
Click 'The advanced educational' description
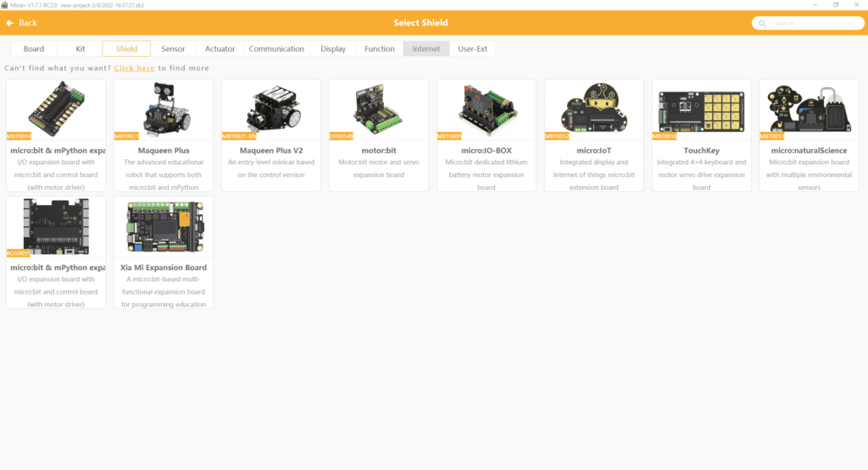click(164, 163)
